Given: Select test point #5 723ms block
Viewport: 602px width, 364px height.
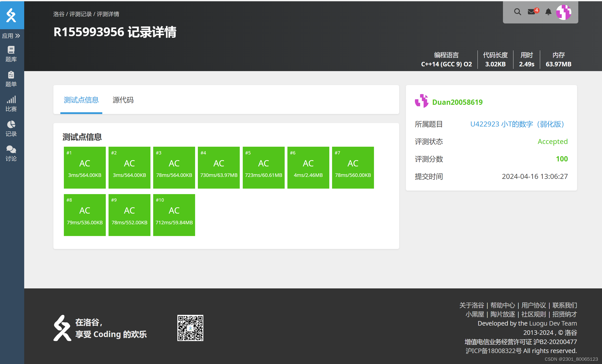Looking at the screenshot, I should pos(264,167).
